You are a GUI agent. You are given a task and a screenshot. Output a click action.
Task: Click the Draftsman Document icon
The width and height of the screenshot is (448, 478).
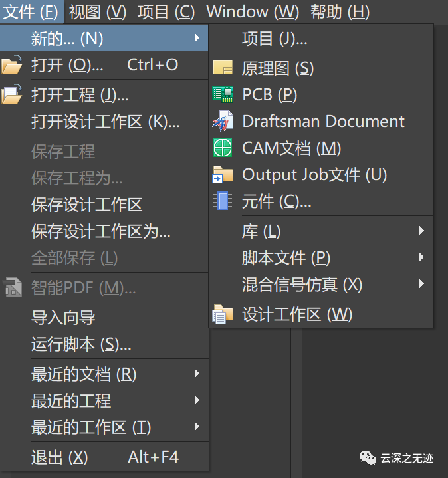tap(223, 121)
